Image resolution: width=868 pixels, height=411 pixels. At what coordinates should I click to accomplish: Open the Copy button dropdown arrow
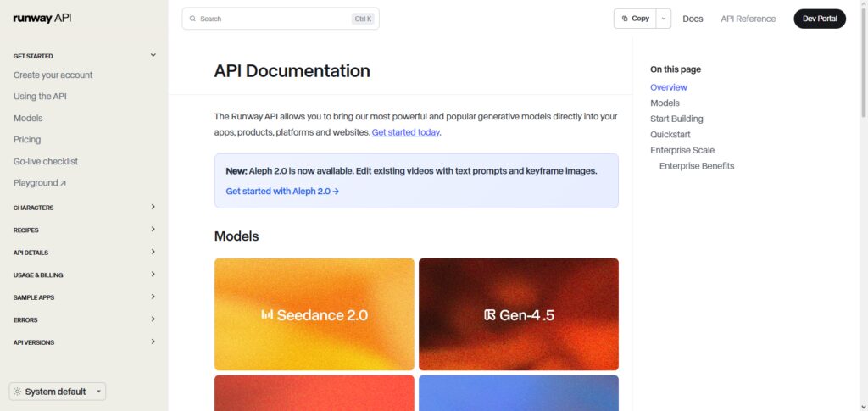(664, 19)
